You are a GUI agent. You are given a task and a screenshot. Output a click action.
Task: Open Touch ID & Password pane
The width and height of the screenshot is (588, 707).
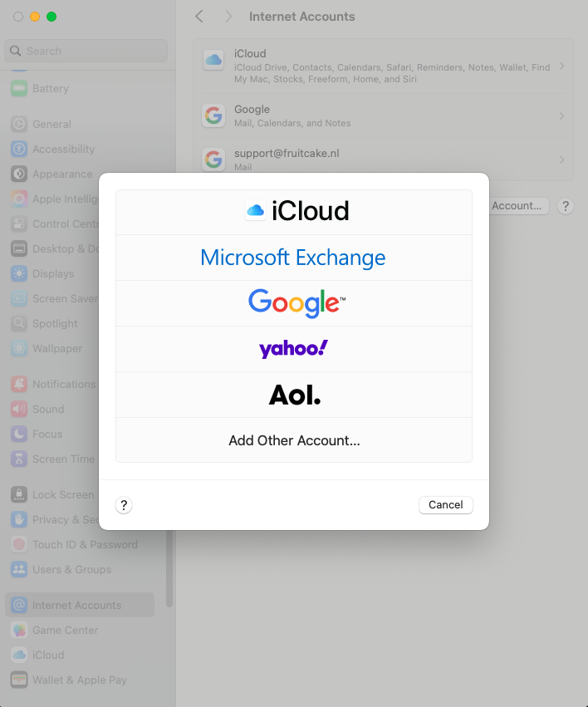tap(85, 545)
